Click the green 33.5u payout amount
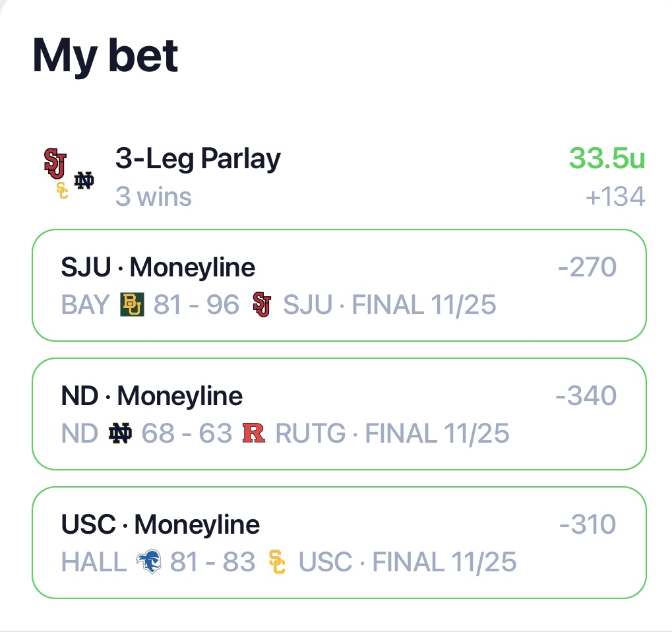Viewport: 672px width, 634px height. [x=607, y=159]
